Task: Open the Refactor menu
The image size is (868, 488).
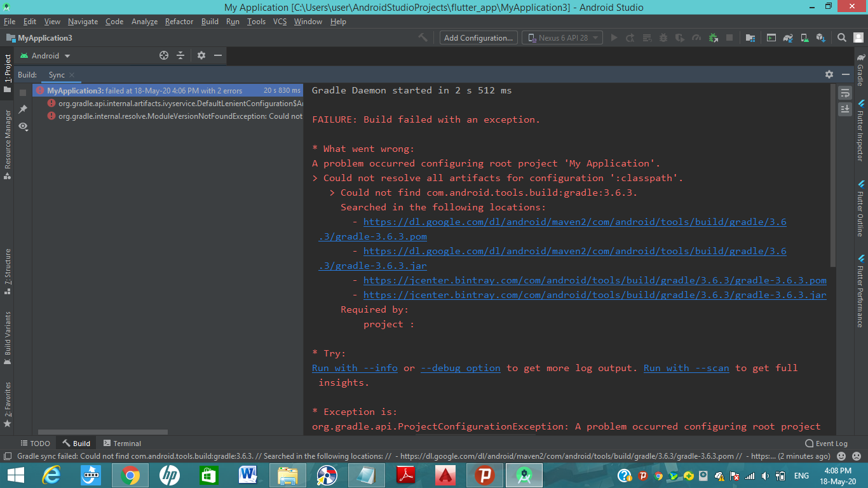Action: click(x=179, y=21)
